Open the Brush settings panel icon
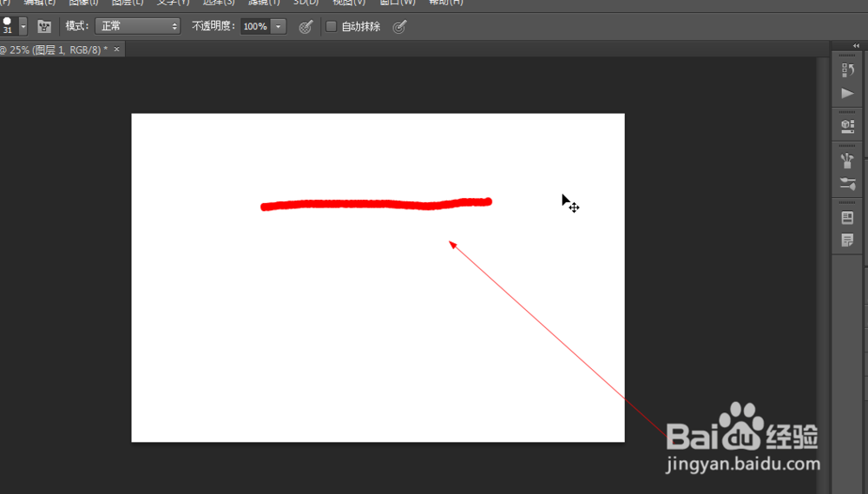 [x=847, y=183]
